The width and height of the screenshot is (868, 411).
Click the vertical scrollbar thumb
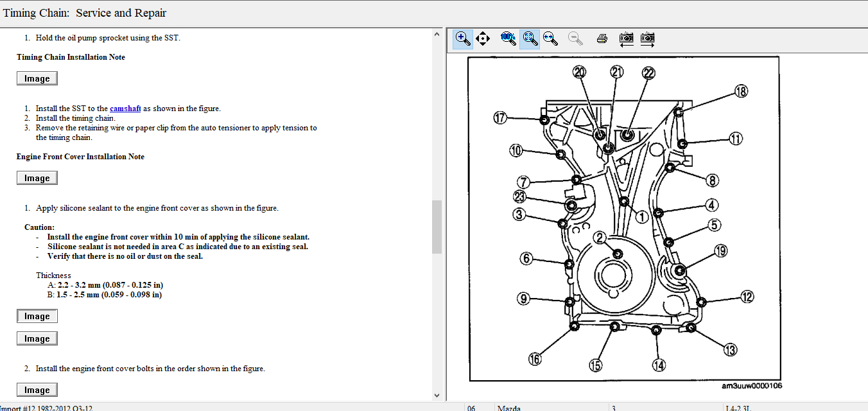(437, 227)
